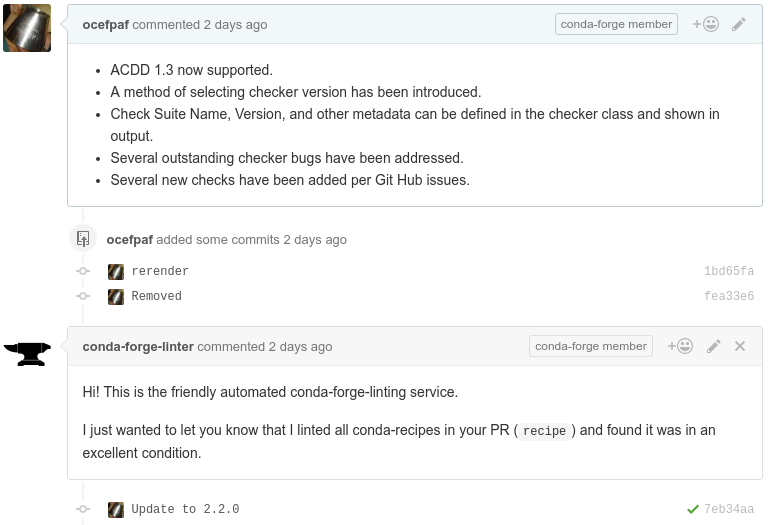Open commit hash 7eb34aa
This screenshot has height=525, width=769.
pyautogui.click(x=729, y=509)
